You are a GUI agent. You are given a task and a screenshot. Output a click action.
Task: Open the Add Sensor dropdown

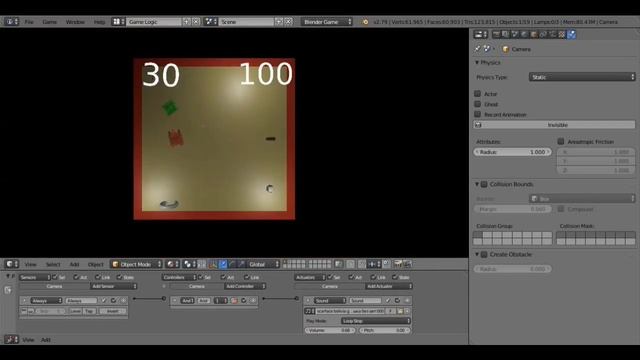click(x=113, y=286)
